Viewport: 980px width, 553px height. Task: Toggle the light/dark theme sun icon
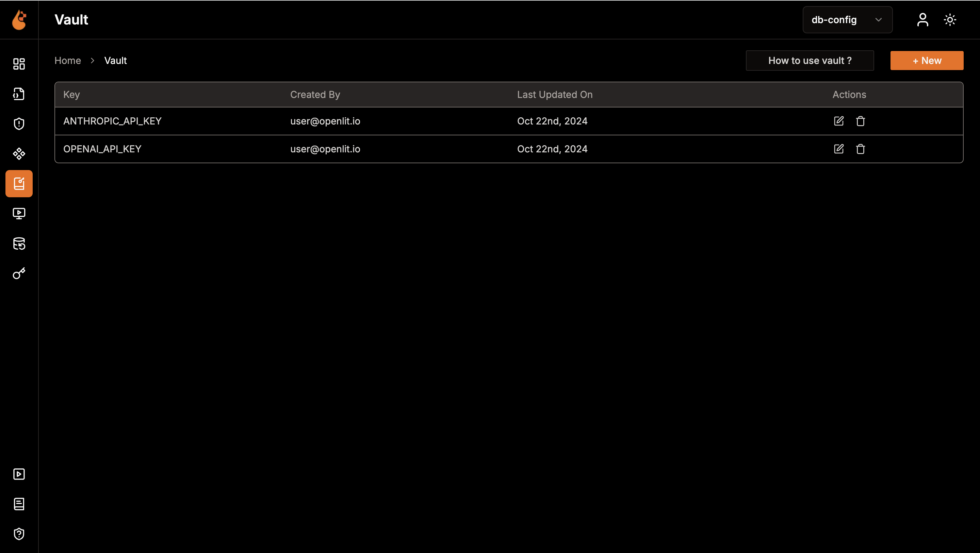[x=950, y=20]
